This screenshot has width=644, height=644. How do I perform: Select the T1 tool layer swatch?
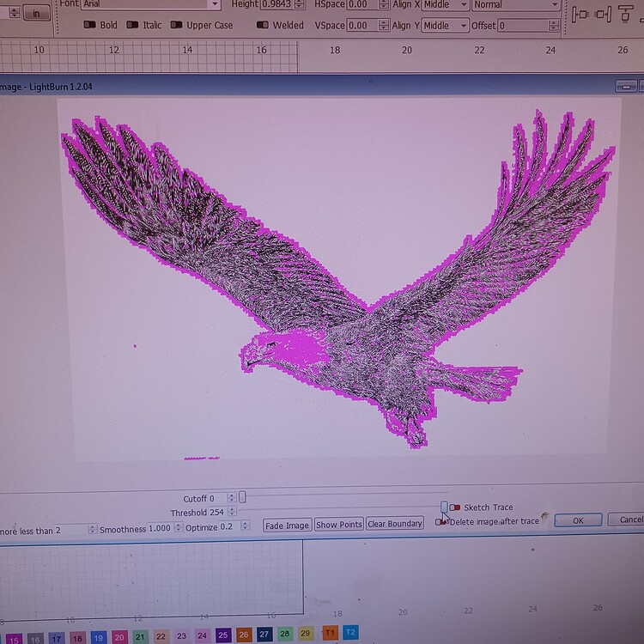(x=330, y=633)
